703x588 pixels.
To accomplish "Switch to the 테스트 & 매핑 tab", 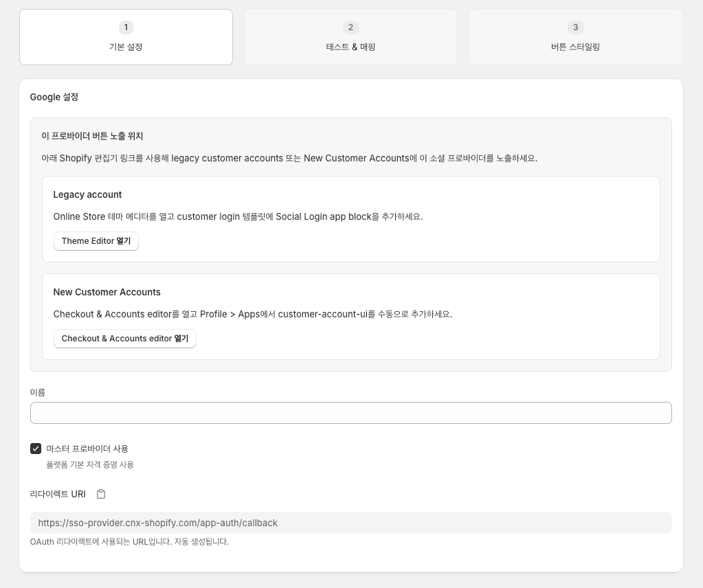I will (350, 47).
